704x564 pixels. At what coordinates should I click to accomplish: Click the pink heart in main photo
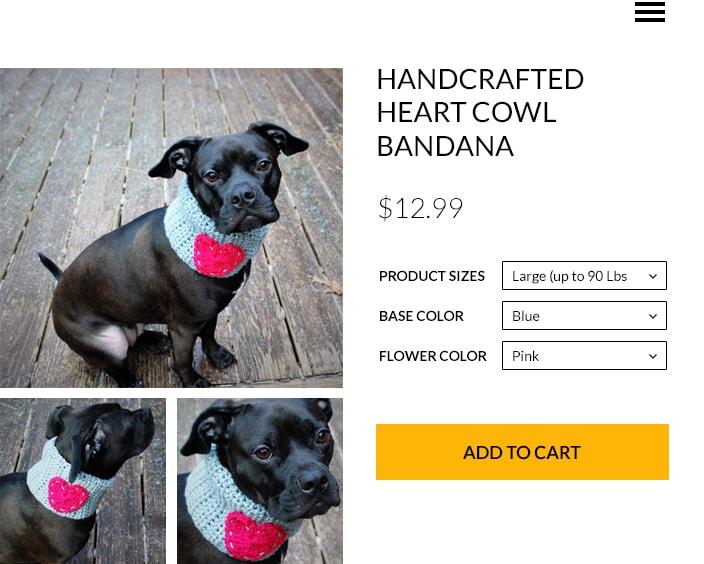tap(219, 255)
